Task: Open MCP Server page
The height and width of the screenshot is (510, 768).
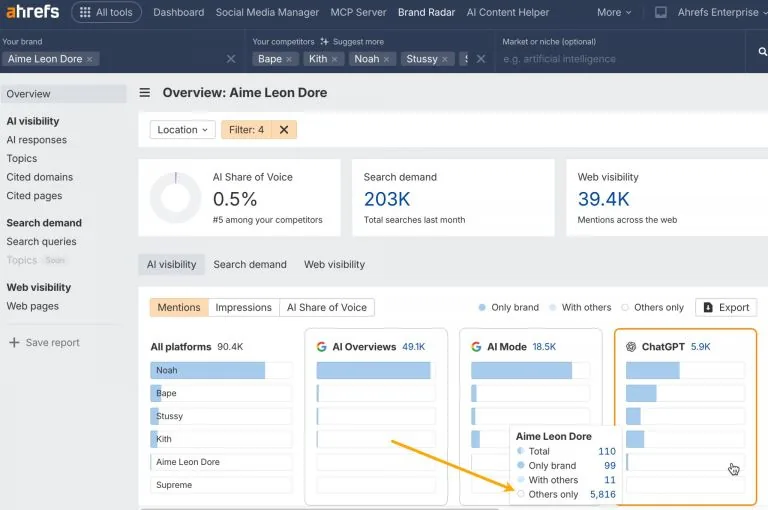Action: [358, 12]
